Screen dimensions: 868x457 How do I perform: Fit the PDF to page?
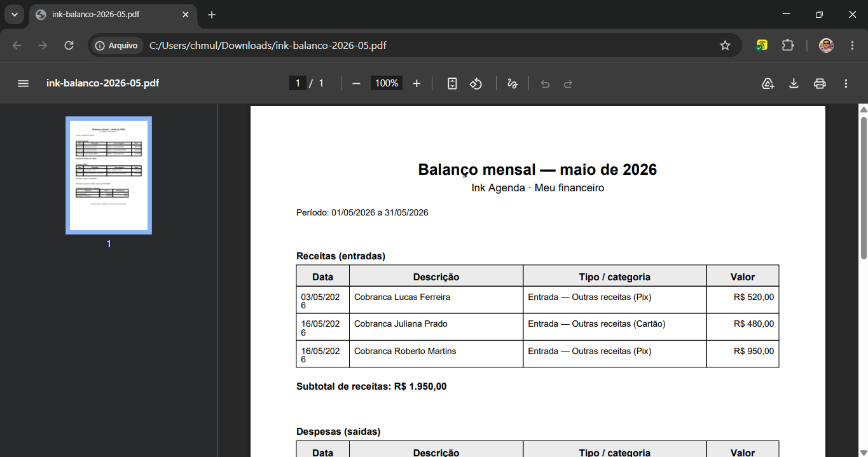[452, 83]
